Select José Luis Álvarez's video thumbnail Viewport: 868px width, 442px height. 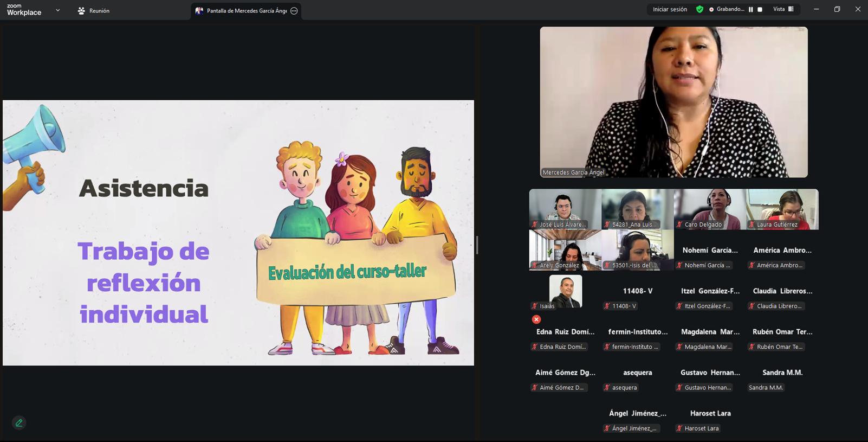(565, 209)
